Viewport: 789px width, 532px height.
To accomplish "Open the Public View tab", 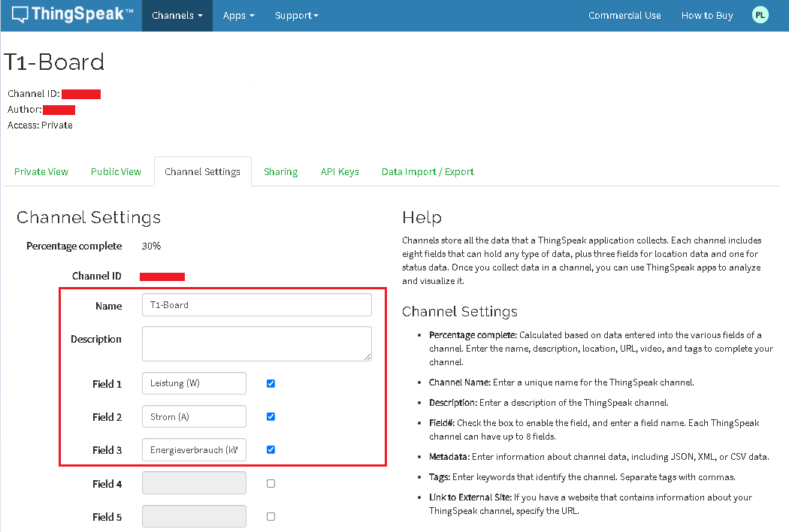I will pyautogui.click(x=116, y=172).
